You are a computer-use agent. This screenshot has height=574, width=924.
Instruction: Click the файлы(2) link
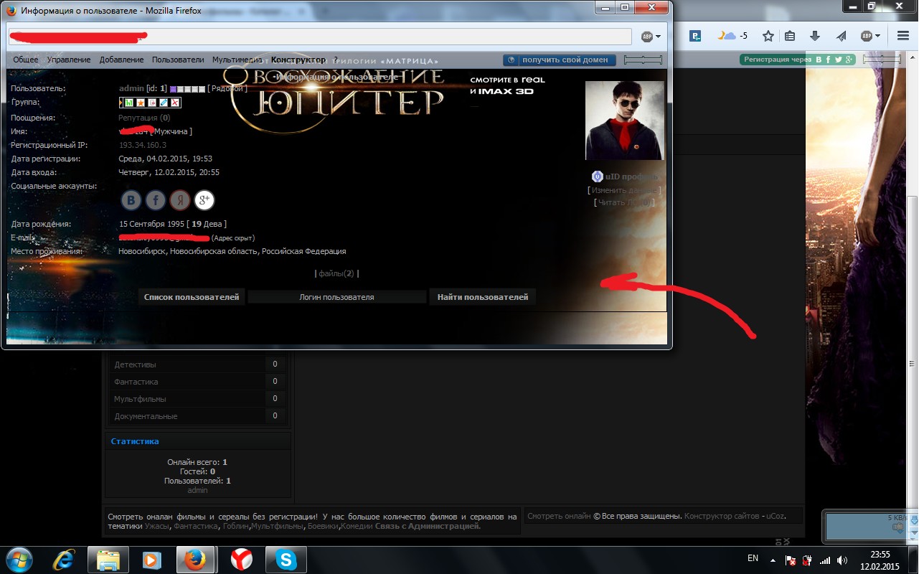(x=337, y=273)
